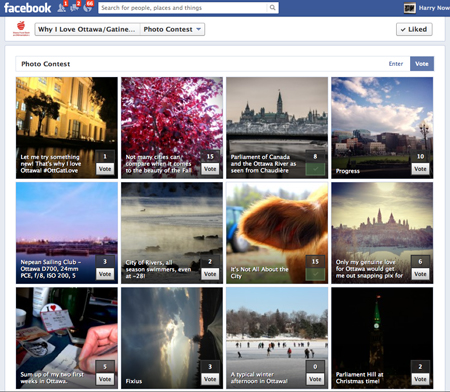Vote for the Progress photo
The image size is (450, 392).
420,169
